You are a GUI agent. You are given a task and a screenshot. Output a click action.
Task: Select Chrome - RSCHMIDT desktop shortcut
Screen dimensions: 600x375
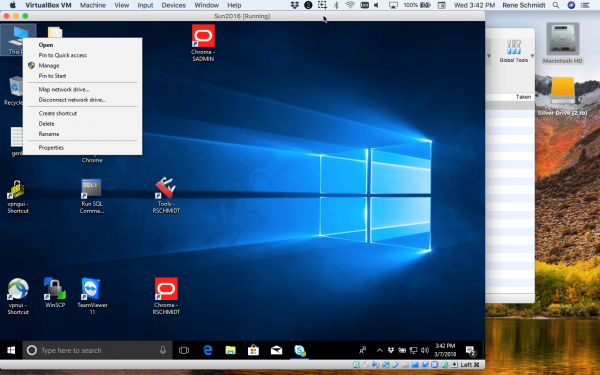point(166,296)
